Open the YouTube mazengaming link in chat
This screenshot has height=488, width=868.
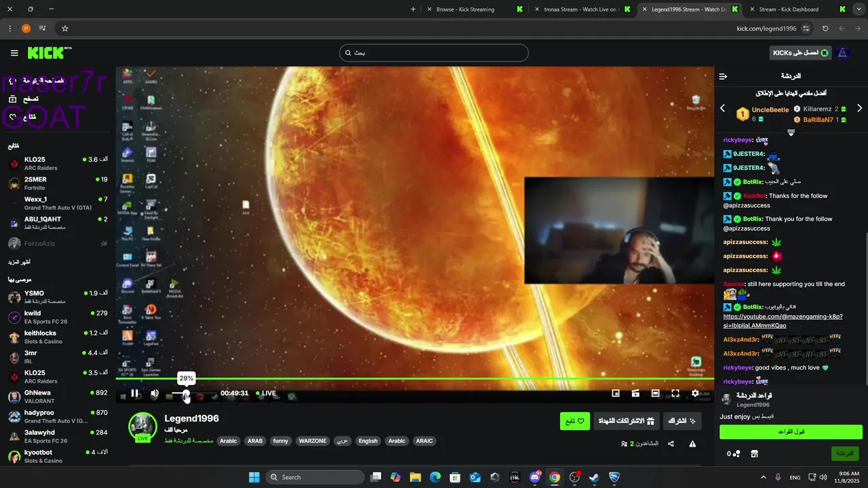(783, 321)
